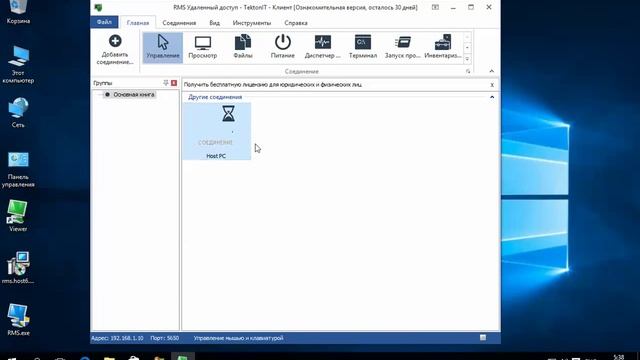Expand the connection mode gallery list
640x360 pixels.
pos(467,59)
